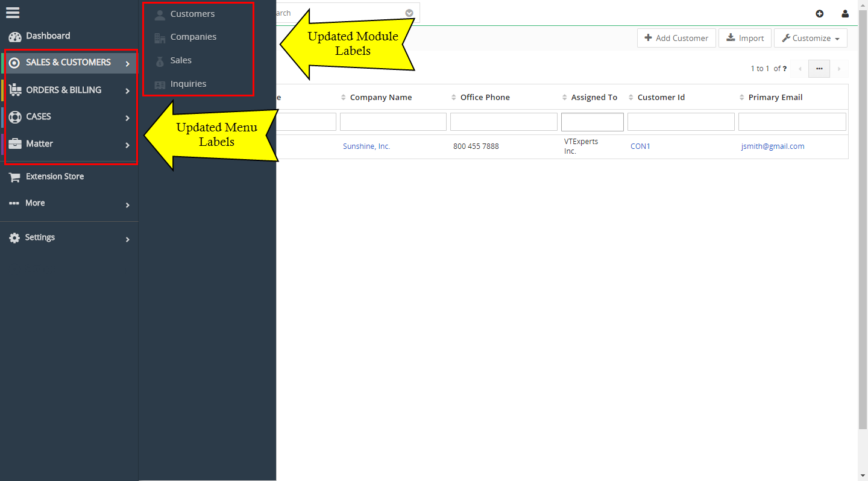
Task: Expand Cases submenu chevron
Action: coord(127,118)
